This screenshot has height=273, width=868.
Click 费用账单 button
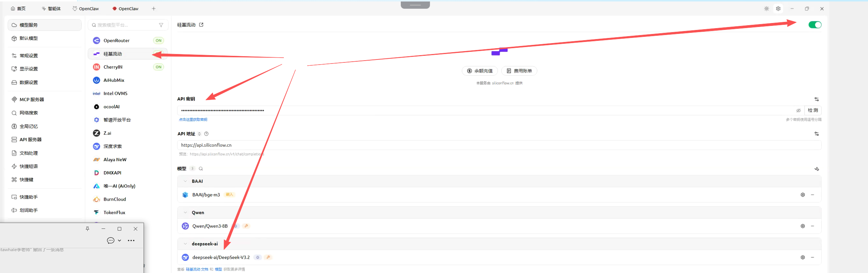[x=519, y=71]
